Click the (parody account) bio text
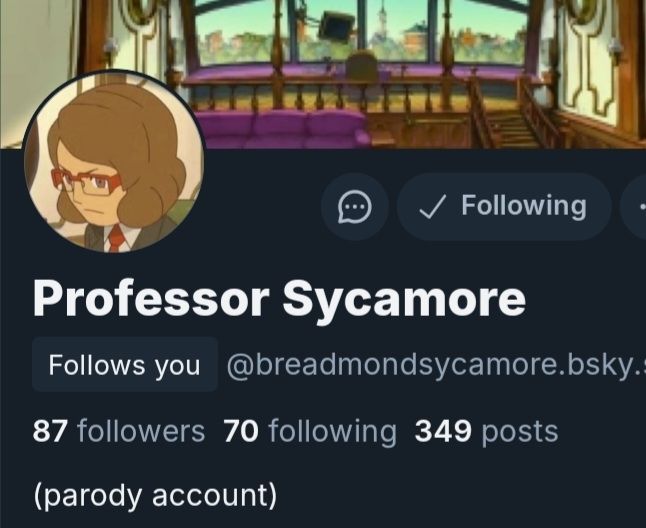Screen dimensions: 646x528 pos(155,496)
